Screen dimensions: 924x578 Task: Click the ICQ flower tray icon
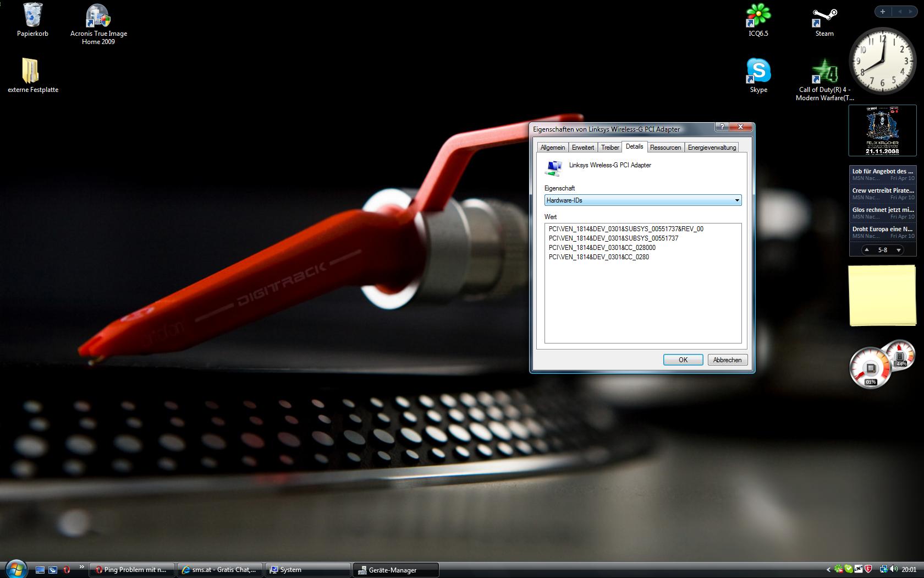tap(838, 570)
